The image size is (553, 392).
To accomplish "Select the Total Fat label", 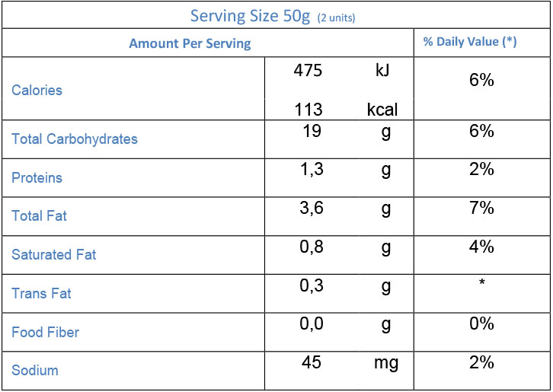I will [39, 215].
